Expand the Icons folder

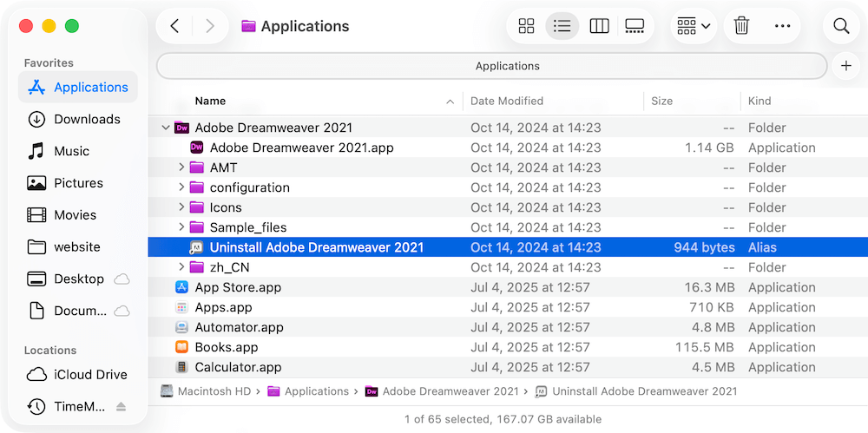(181, 207)
